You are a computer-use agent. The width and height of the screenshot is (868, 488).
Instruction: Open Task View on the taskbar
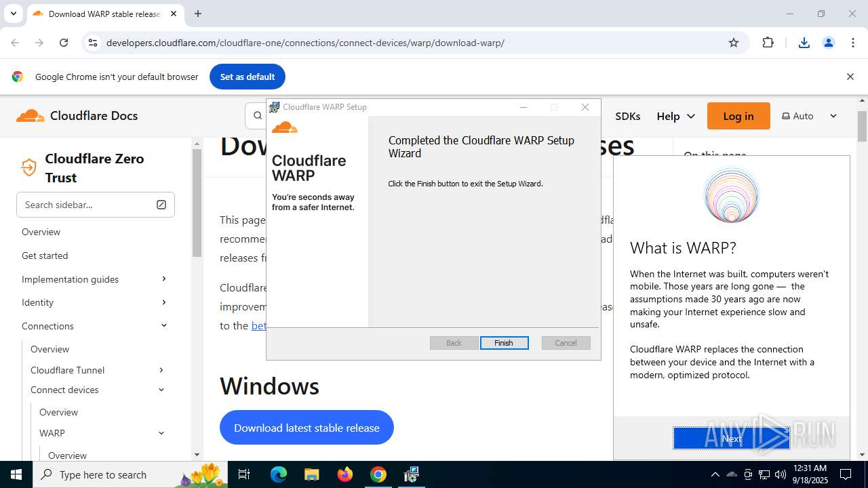point(245,474)
